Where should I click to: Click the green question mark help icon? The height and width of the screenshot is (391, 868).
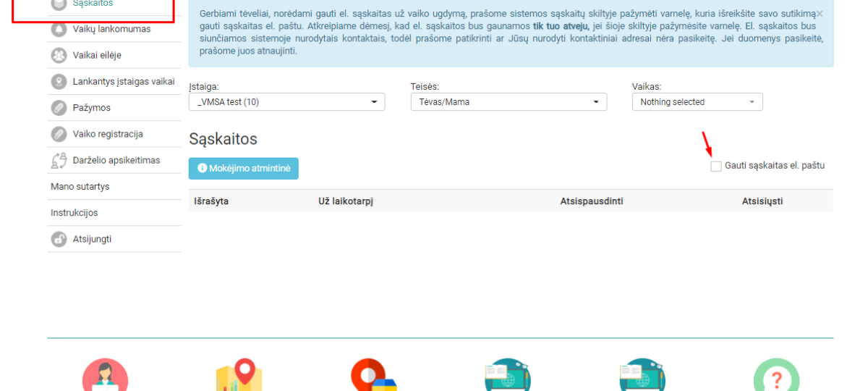tap(776, 375)
